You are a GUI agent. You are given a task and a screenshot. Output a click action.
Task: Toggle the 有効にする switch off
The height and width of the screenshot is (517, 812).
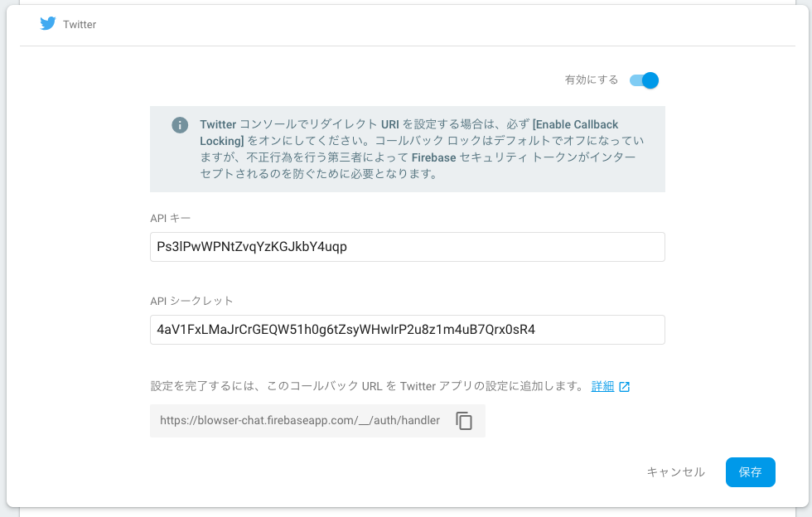645,80
